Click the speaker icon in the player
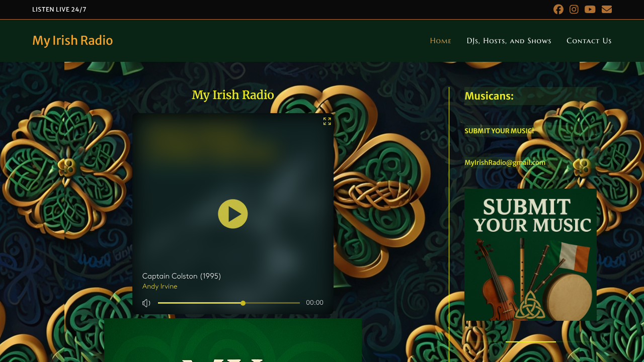Viewport: 644px width, 362px height. [146, 303]
